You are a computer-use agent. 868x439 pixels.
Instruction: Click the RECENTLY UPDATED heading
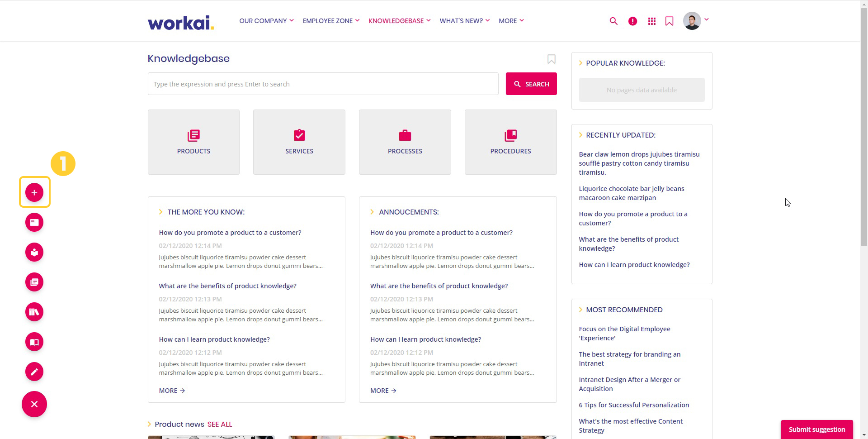[621, 135]
